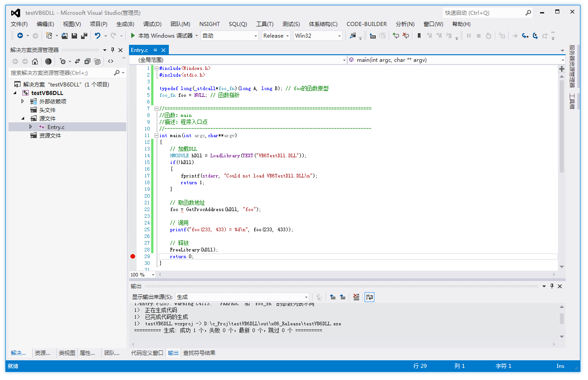Open the CODE-BUILDER menu
This screenshot has width=588, height=380.
click(367, 24)
